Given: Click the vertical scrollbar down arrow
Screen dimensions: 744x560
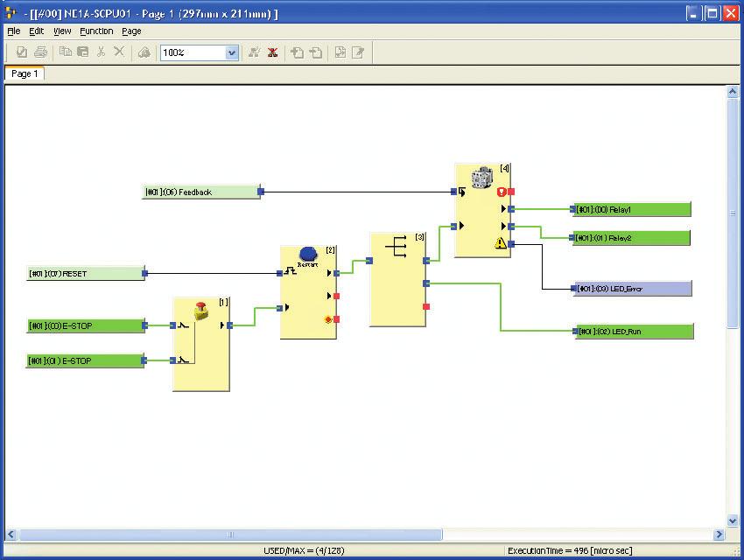Looking at the screenshot, I should pyautogui.click(x=732, y=521).
